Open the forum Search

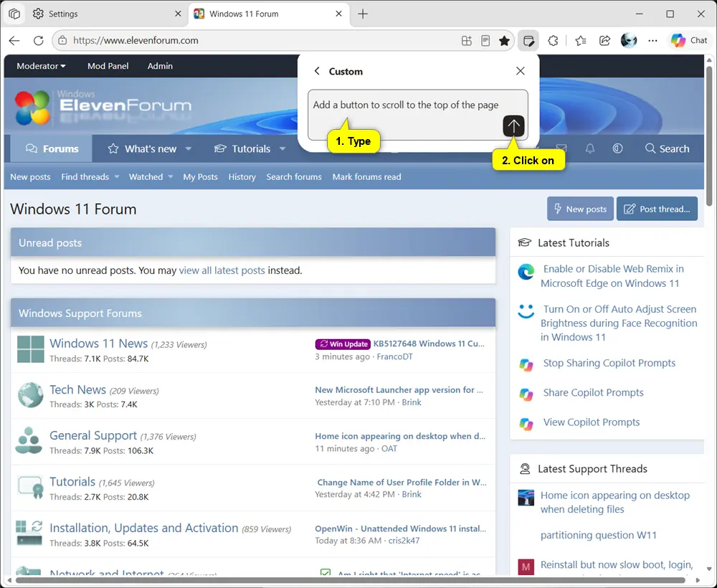pos(667,148)
